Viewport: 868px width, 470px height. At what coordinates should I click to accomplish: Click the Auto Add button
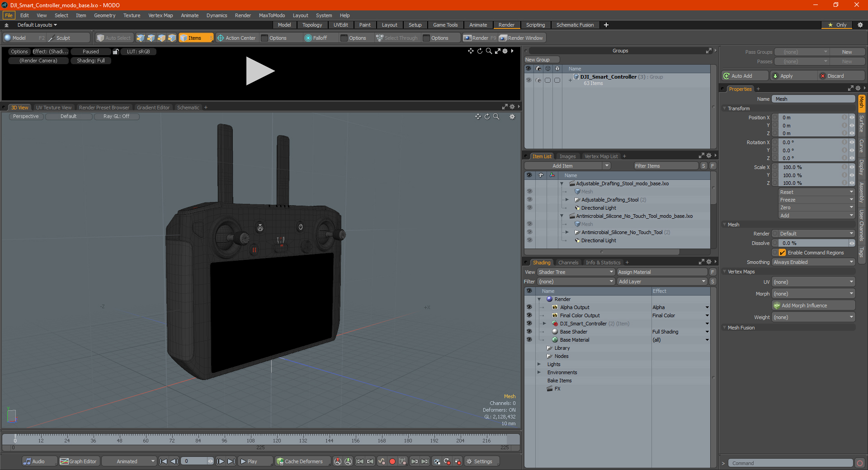tap(745, 76)
